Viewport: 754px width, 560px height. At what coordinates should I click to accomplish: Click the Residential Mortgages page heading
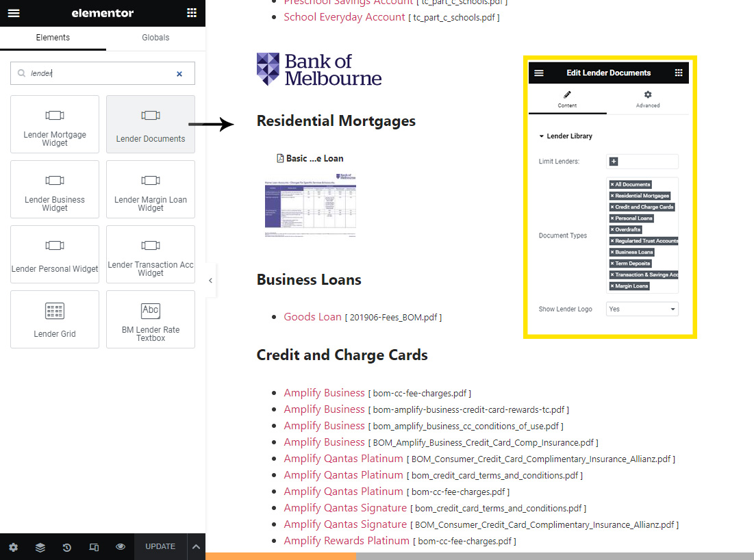pyautogui.click(x=336, y=120)
